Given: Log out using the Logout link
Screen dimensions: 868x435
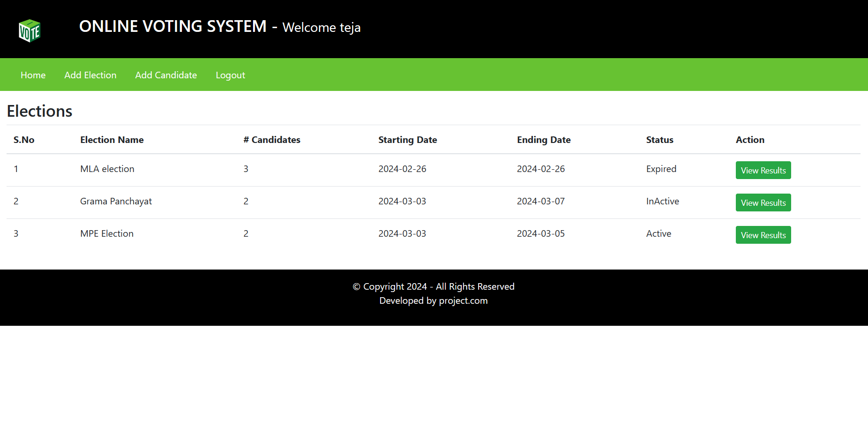Looking at the screenshot, I should [230, 75].
